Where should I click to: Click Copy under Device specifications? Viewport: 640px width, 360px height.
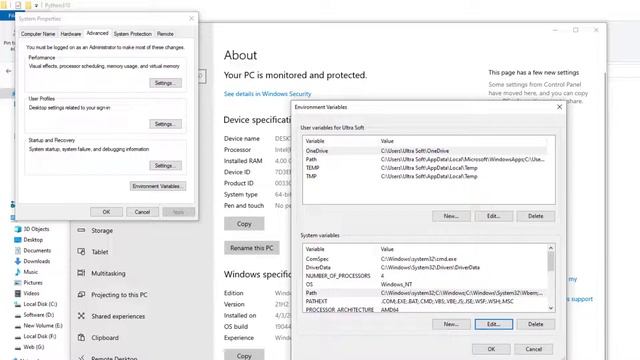(x=244, y=224)
